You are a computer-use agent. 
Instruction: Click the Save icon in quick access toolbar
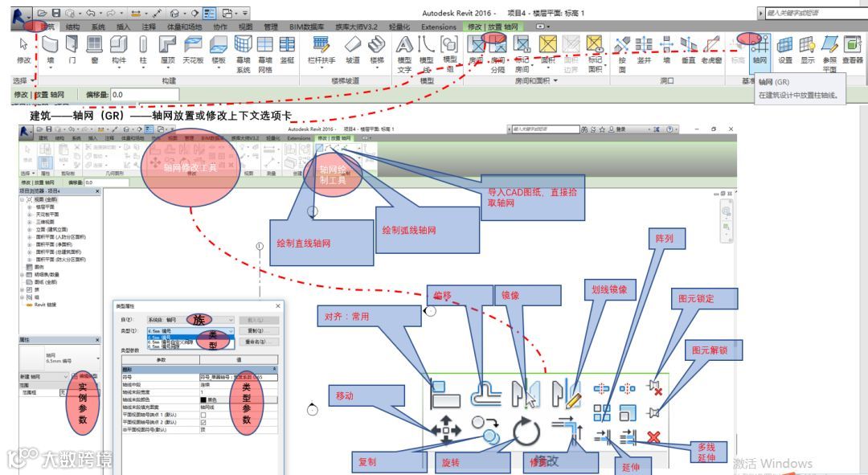click(56, 12)
